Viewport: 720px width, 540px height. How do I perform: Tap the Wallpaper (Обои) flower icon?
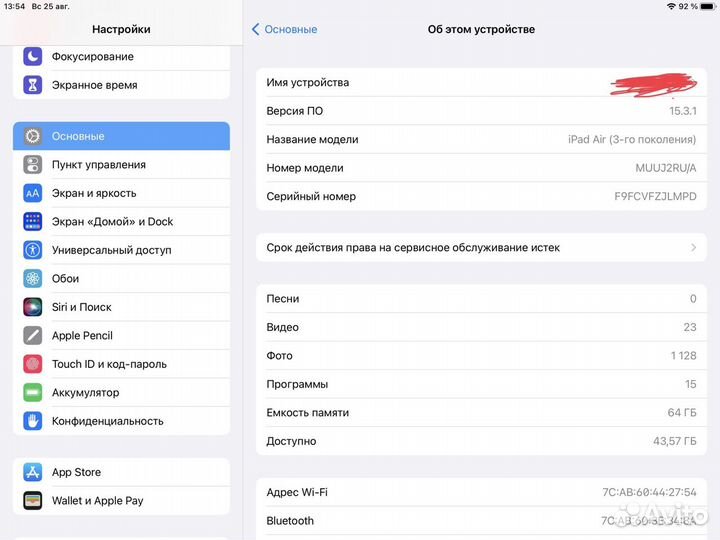click(33, 279)
